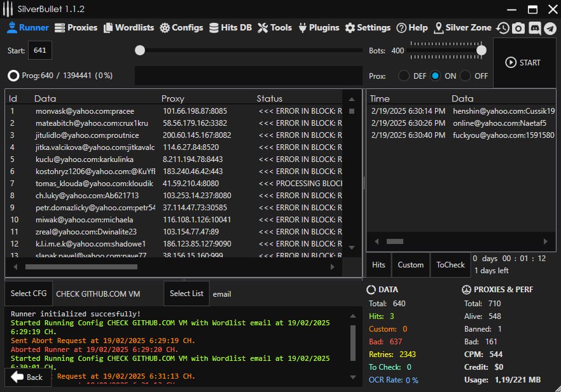Open the Hits DB database
The image size is (561, 392).
point(230,27)
